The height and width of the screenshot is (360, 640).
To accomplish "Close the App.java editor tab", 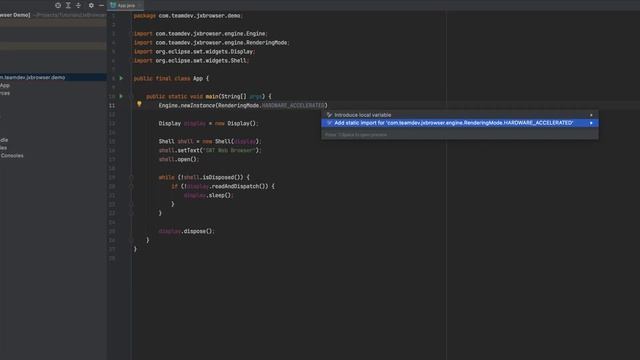I will tap(140, 5).
